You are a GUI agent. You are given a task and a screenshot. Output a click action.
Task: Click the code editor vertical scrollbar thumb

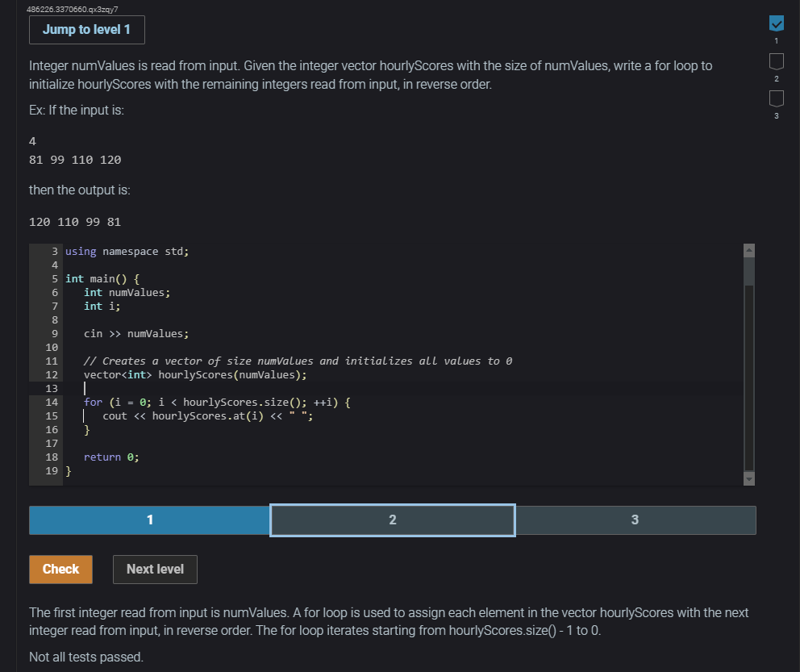point(749,270)
